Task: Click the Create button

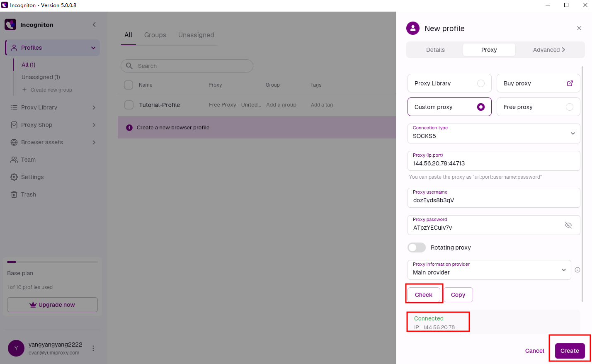Action: pyautogui.click(x=570, y=351)
